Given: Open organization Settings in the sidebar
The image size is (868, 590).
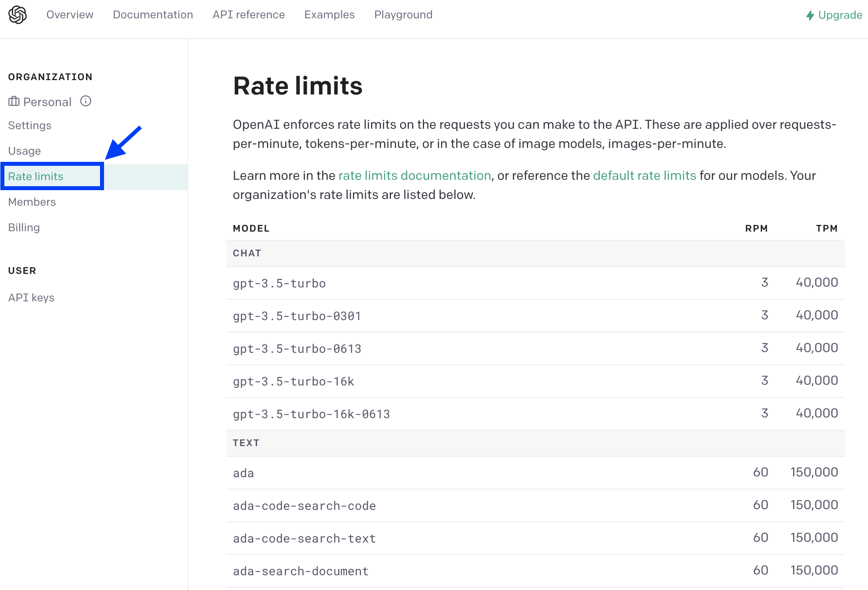Looking at the screenshot, I should click(x=30, y=126).
